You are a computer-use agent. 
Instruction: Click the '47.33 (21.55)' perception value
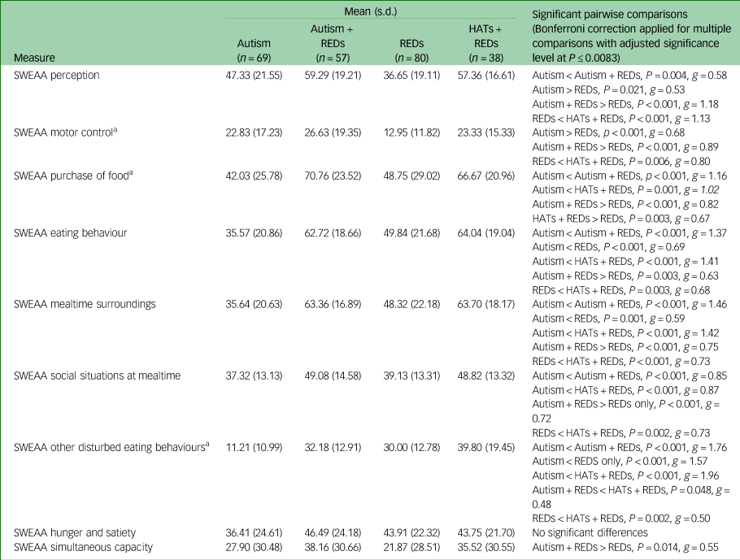(254, 75)
